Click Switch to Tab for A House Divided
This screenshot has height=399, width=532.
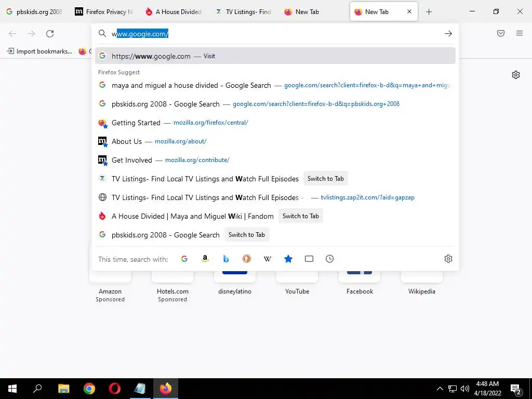tap(301, 216)
